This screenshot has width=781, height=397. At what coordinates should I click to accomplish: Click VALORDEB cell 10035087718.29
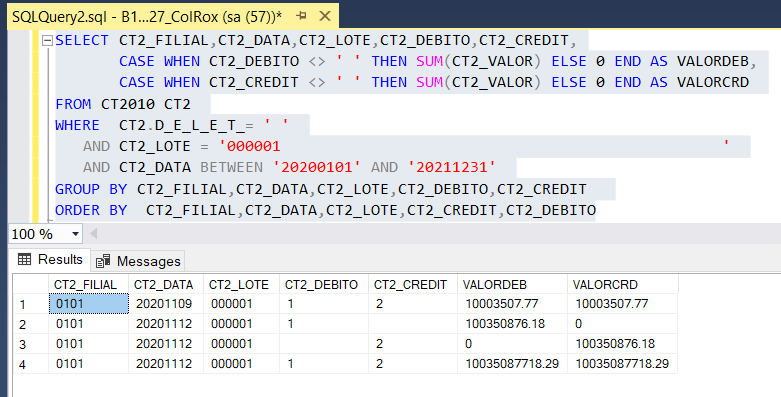(x=513, y=364)
